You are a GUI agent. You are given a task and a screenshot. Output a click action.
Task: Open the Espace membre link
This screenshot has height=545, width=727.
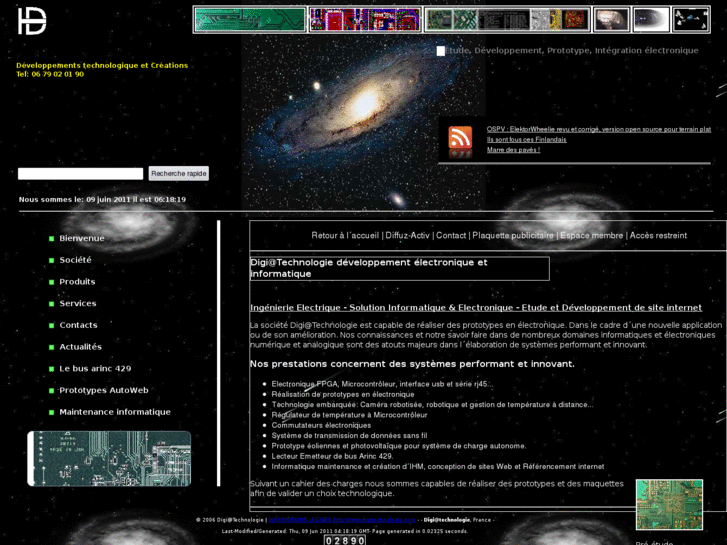[x=592, y=236]
